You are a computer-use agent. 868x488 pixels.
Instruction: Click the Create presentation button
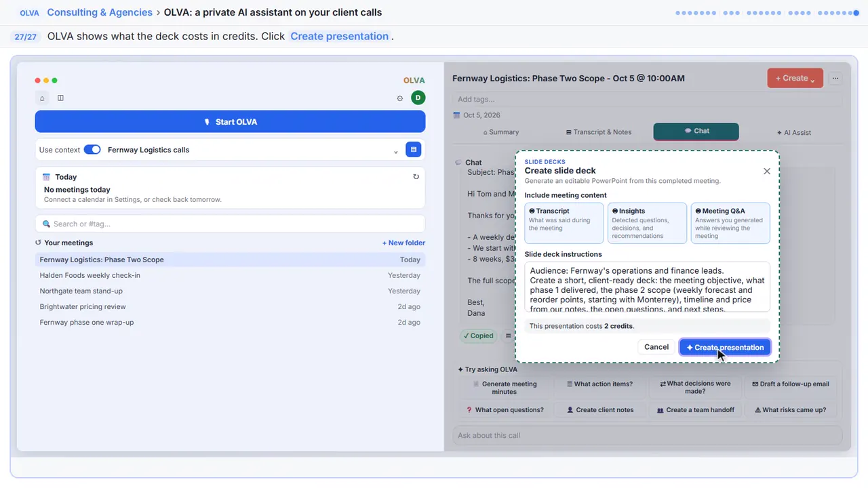coord(725,347)
